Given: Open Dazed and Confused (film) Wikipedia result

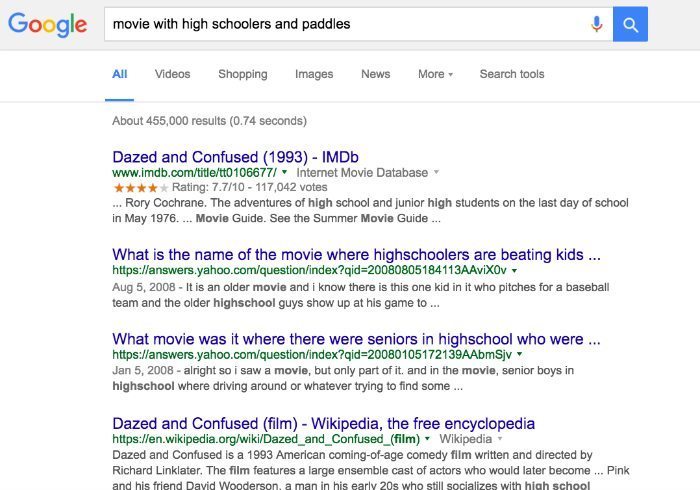Looking at the screenshot, I should (323, 424).
